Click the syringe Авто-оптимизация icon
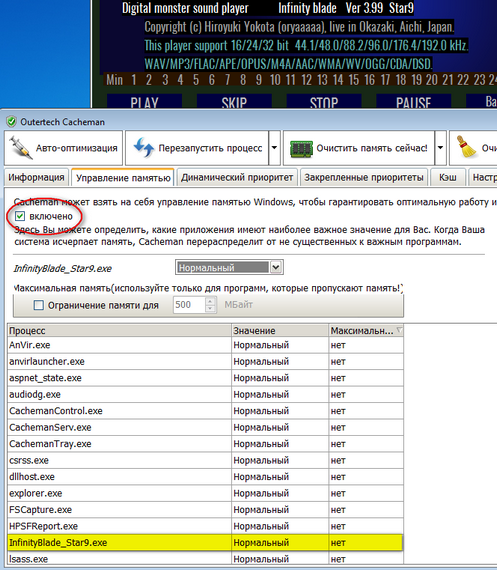Screen dimensions: 497x570 (21, 148)
